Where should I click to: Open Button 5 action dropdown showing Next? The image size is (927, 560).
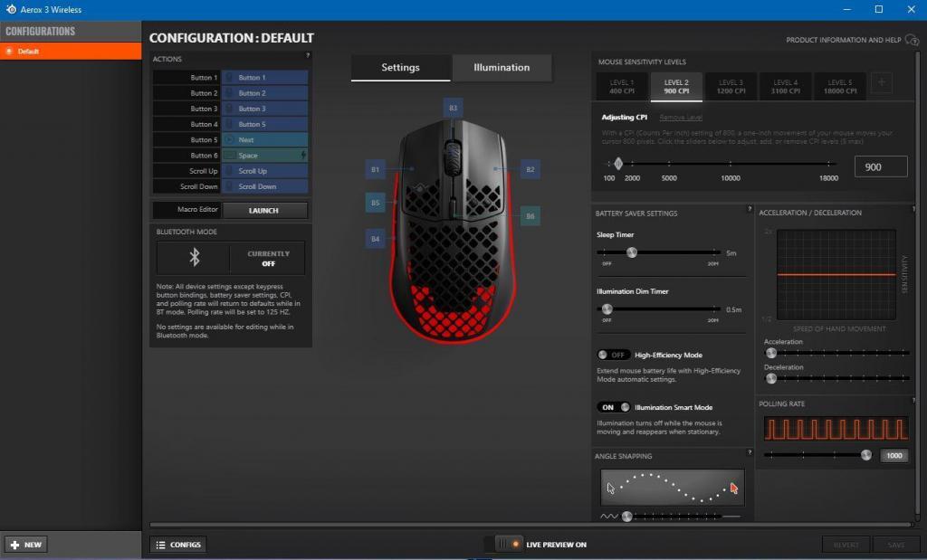click(x=265, y=140)
